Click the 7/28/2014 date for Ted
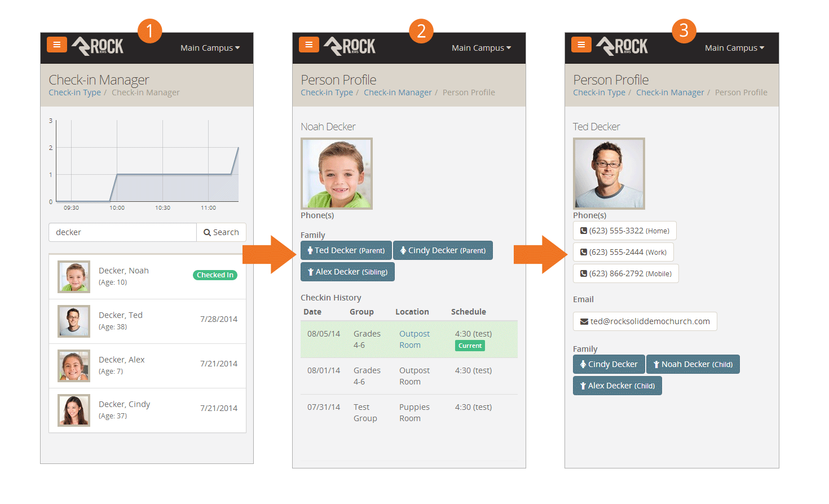The height and width of the screenshot is (504, 829). (x=219, y=319)
